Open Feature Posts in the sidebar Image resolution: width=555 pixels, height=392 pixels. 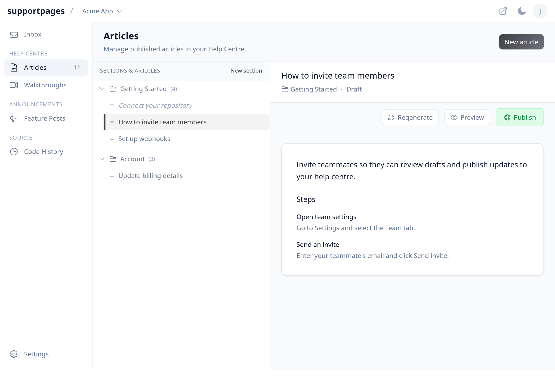click(46, 118)
